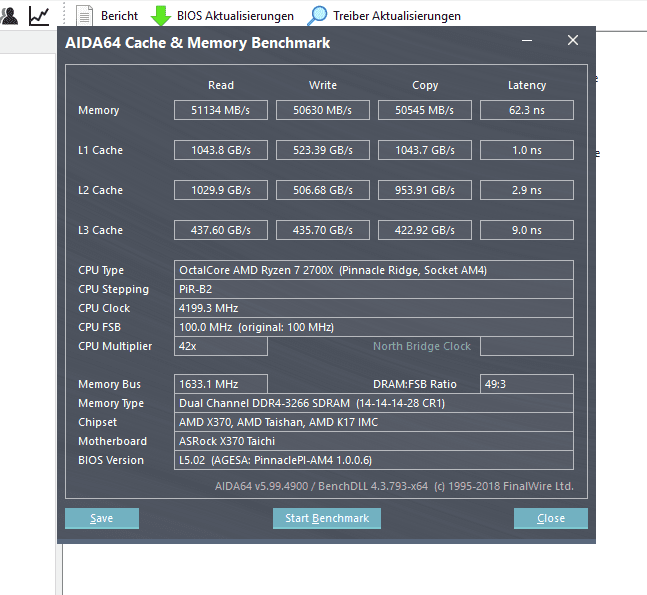Click the Close button

coord(551,518)
